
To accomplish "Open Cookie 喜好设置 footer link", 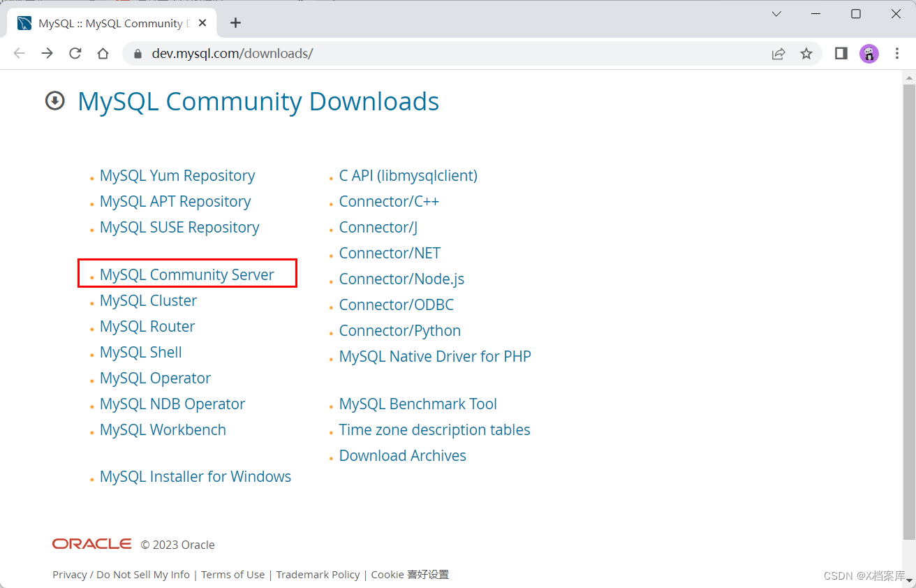I will pyautogui.click(x=410, y=574).
